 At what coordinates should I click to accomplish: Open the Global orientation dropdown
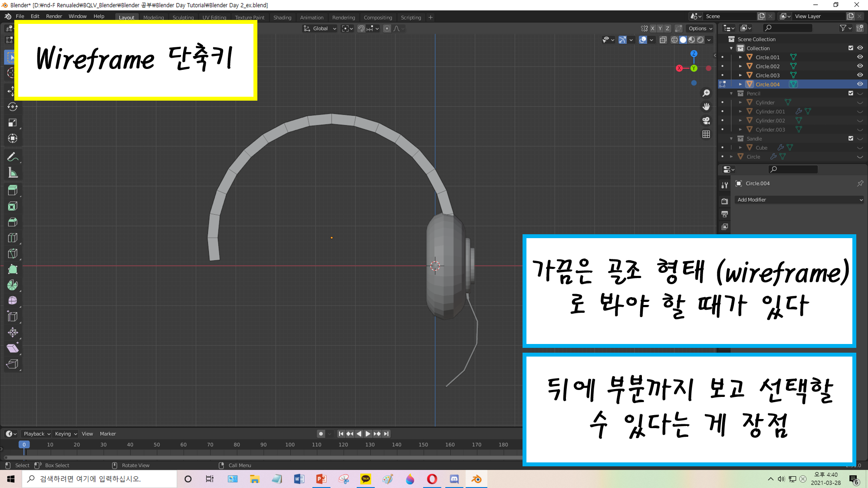320,29
